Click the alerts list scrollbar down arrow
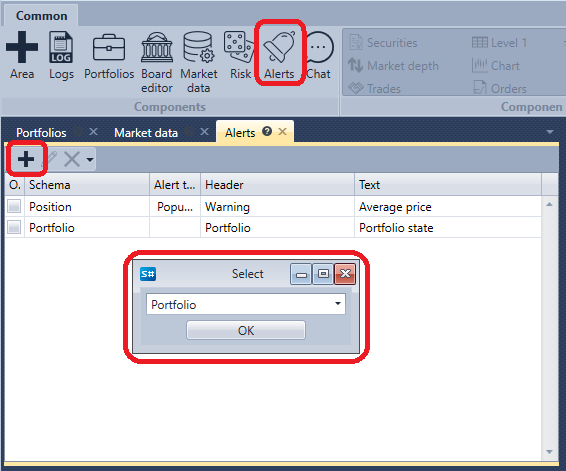The height and width of the screenshot is (471, 566). pyautogui.click(x=549, y=452)
